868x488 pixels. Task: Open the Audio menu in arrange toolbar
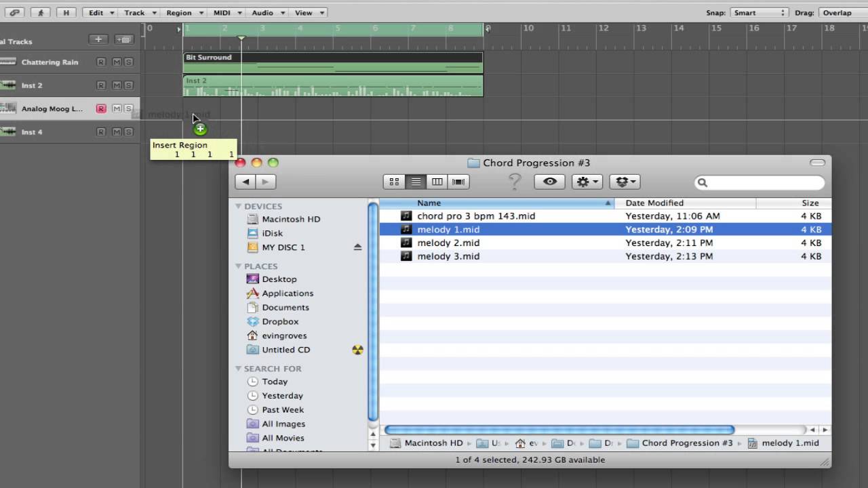coord(267,12)
